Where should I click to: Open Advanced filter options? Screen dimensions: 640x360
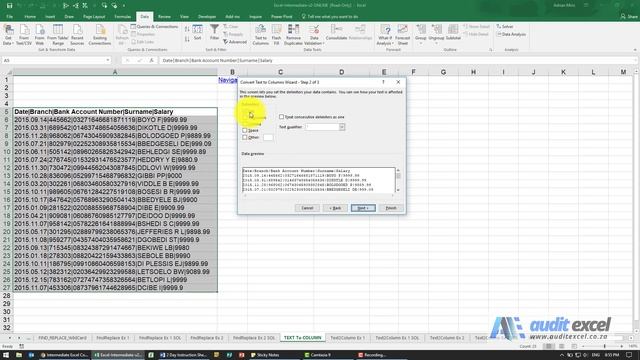(x=235, y=42)
